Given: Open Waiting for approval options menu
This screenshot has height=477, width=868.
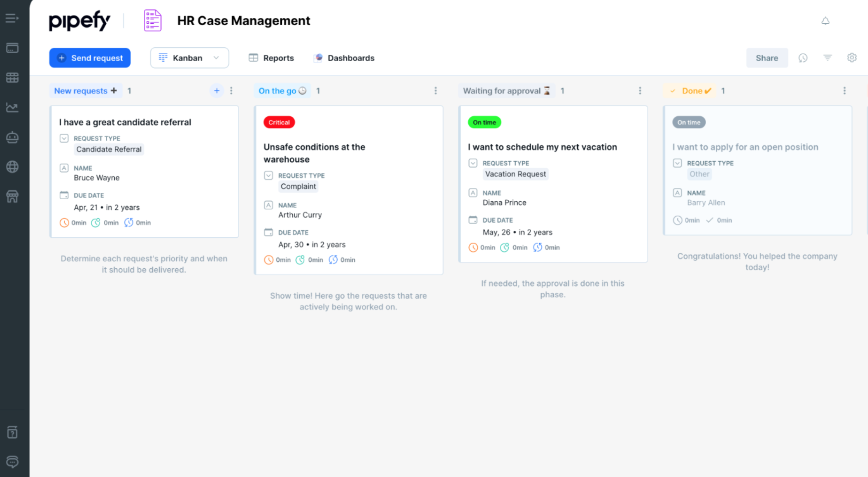Looking at the screenshot, I should click(640, 91).
